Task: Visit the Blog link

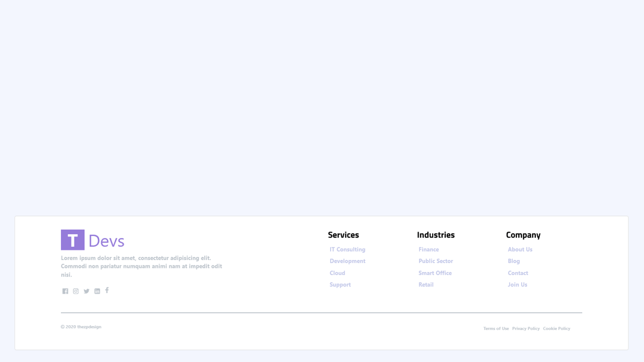Action: [x=514, y=261]
